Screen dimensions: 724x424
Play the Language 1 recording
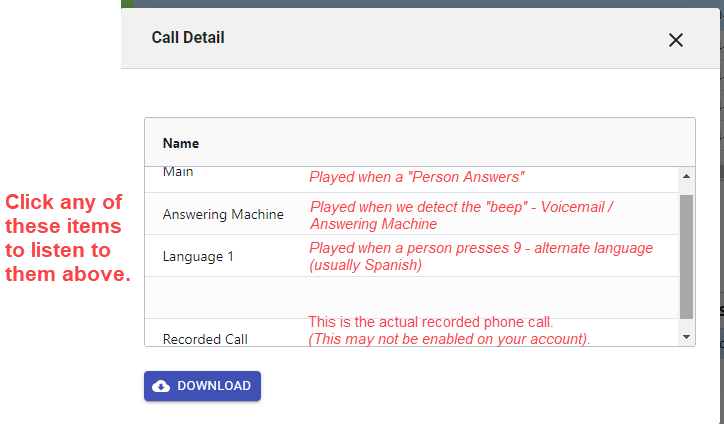point(198,256)
